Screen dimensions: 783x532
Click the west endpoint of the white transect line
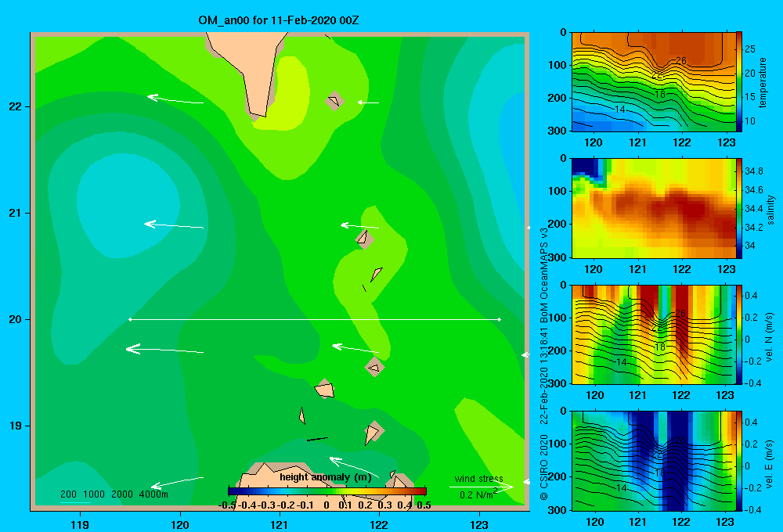(130, 319)
